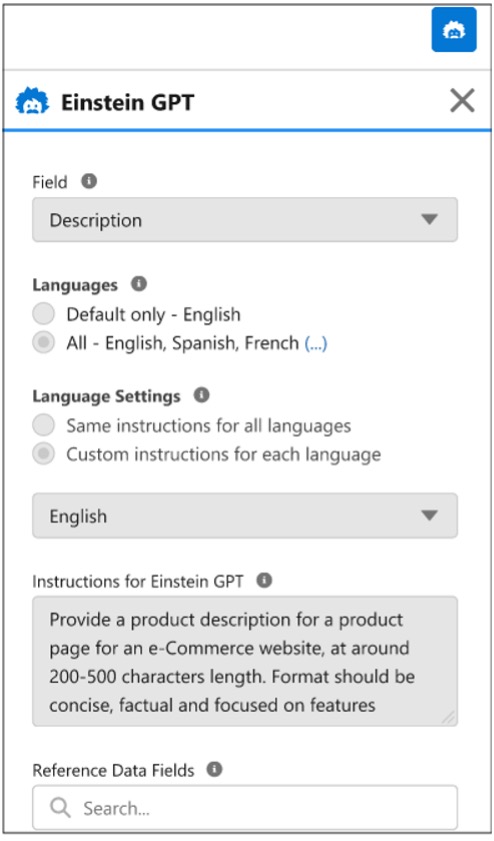Select Custom instructions for each language

43,454
